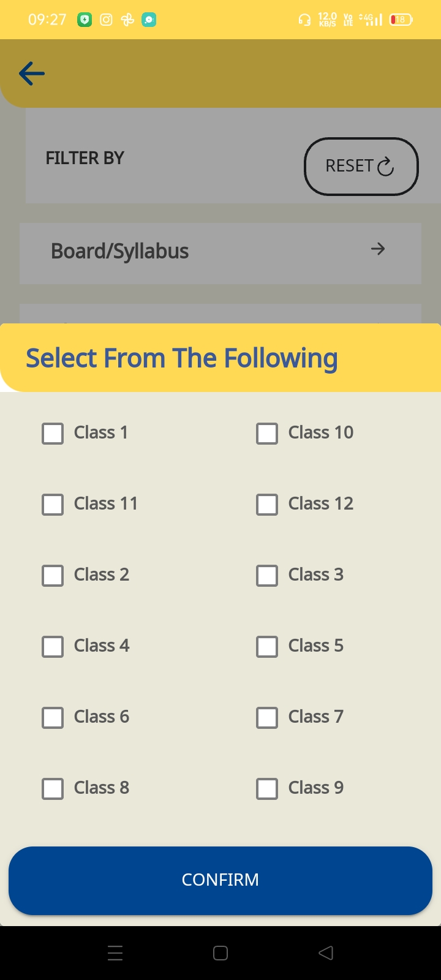Mark the Class 6 checkbox

(x=53, y=717)
